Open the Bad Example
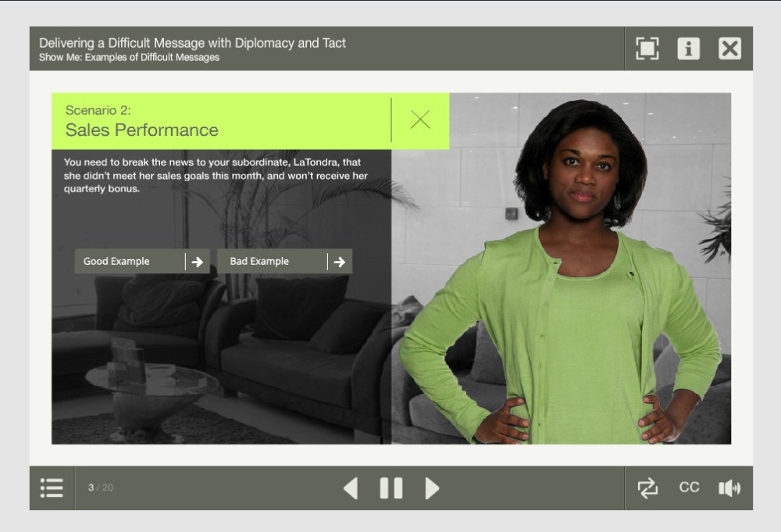This screenshot has width=781, height=532. pos(260,262)
